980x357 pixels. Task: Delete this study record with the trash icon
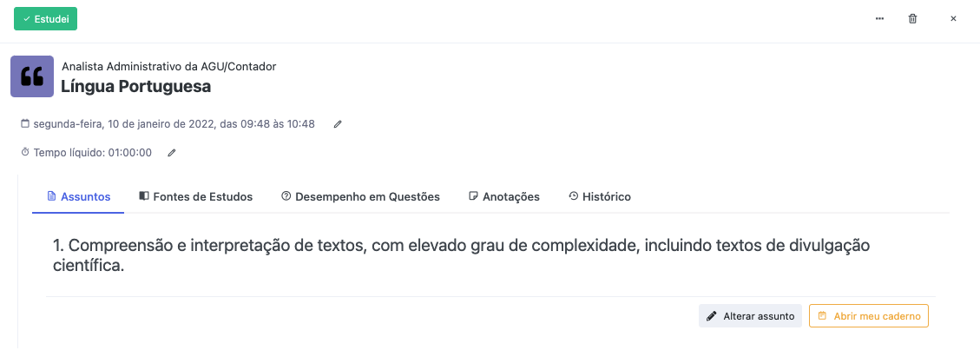pyautogui.click(x=912, y=19)
